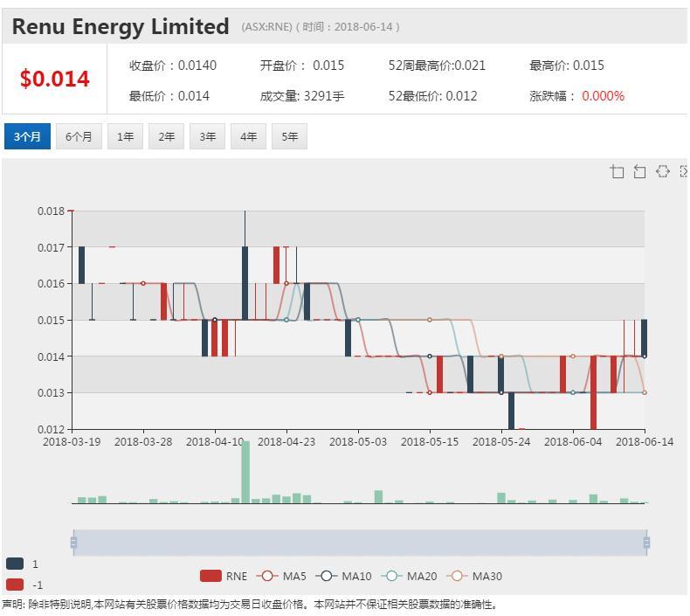Click the 2018-05-03 x-axis date label
The width and height of the screenshot is (690, 616).
click(x=358, y=441)
